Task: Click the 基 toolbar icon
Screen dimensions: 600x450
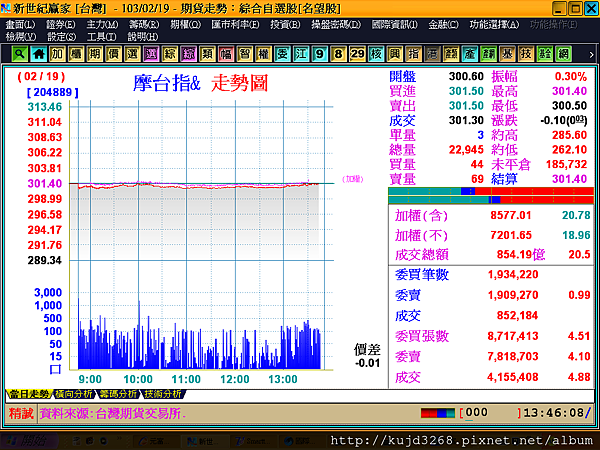Action: click(507, 54)
